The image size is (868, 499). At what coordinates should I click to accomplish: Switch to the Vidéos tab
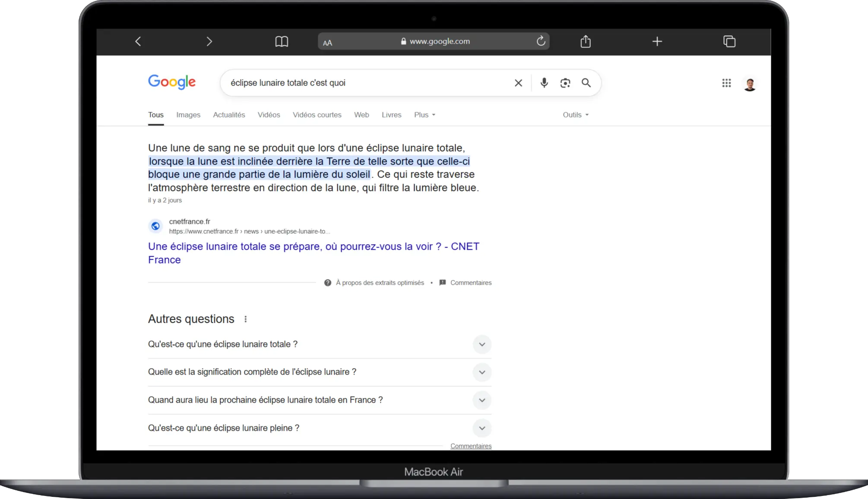[269, 115]
